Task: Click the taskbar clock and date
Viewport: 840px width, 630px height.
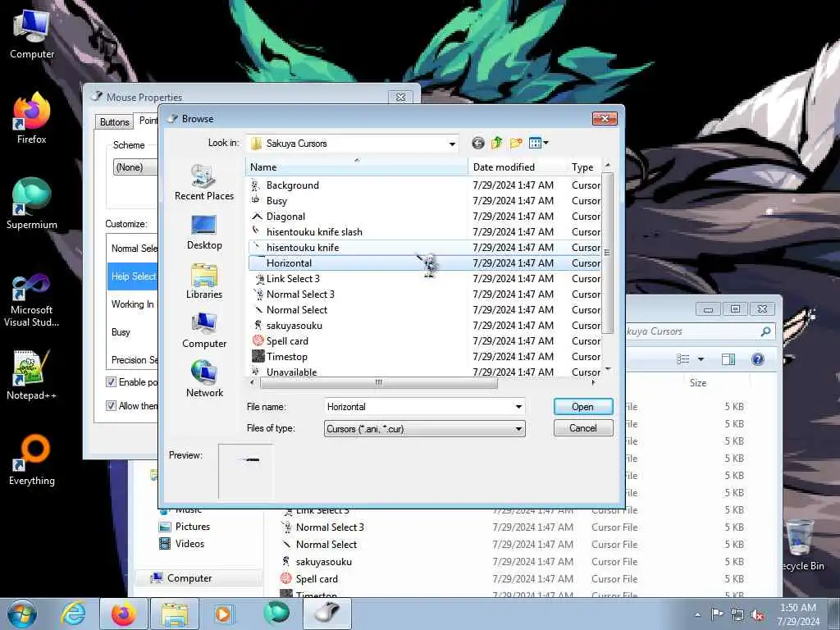Action: (797, 614)
